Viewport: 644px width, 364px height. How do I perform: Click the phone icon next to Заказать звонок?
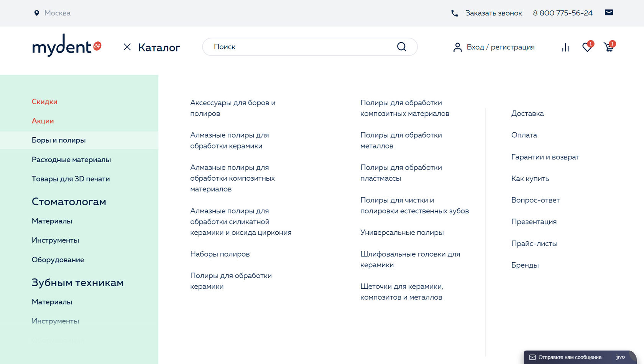tap(454, 13)
